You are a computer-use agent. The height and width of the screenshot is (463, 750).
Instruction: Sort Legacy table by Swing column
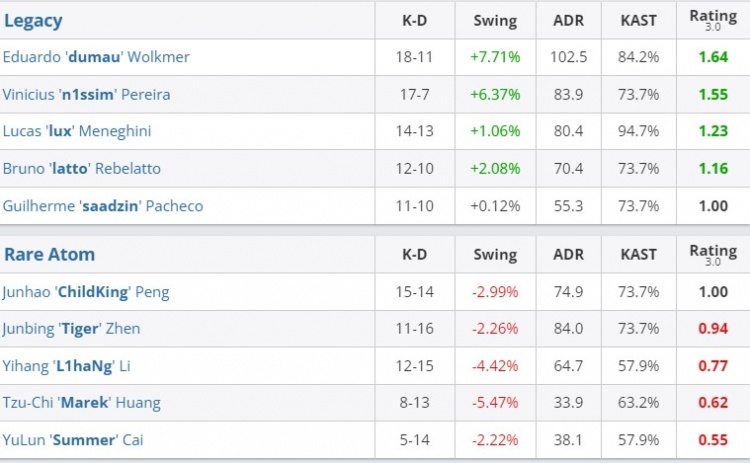[x=495, y=20]
